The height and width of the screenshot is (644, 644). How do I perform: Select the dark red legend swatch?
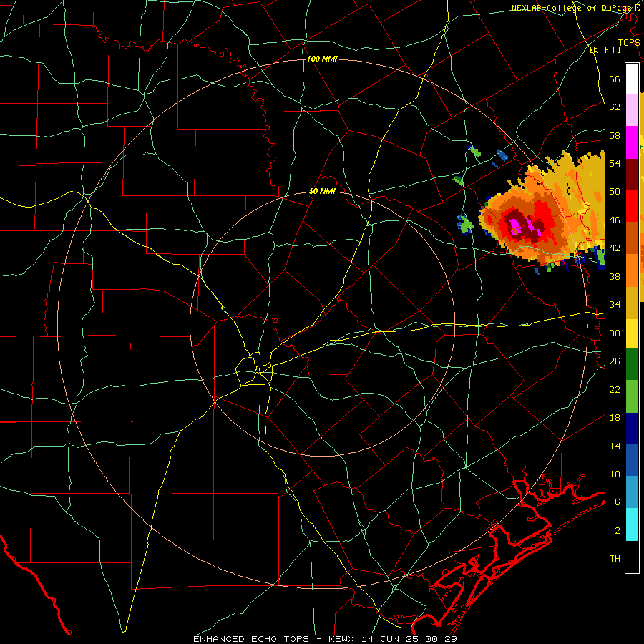click(632, 174)
